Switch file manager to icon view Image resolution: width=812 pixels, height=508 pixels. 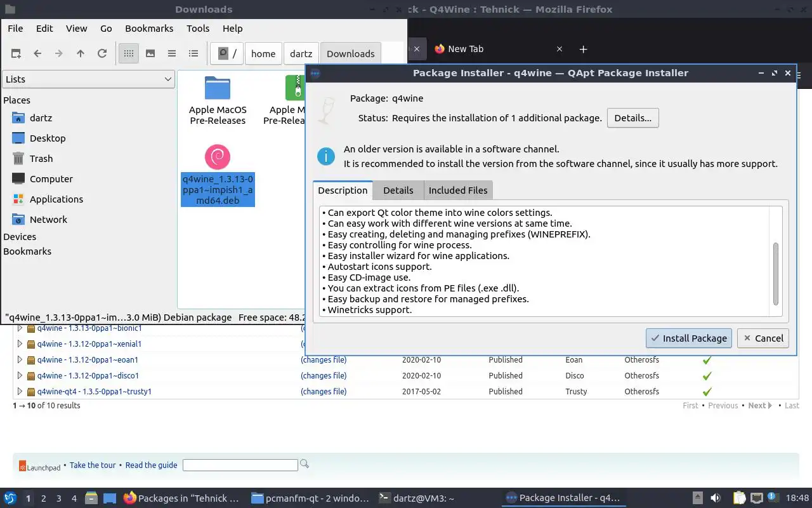(x=129, y=54)
